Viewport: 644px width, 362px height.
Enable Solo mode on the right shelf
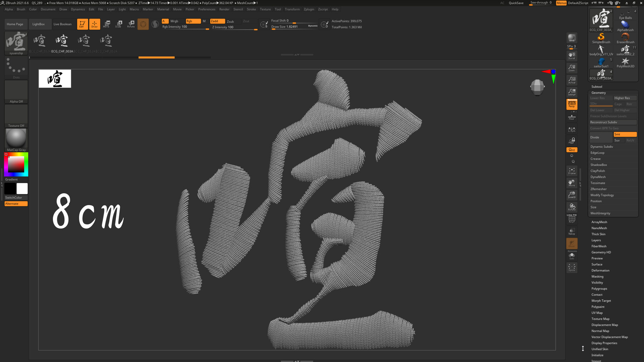point(571,255)
